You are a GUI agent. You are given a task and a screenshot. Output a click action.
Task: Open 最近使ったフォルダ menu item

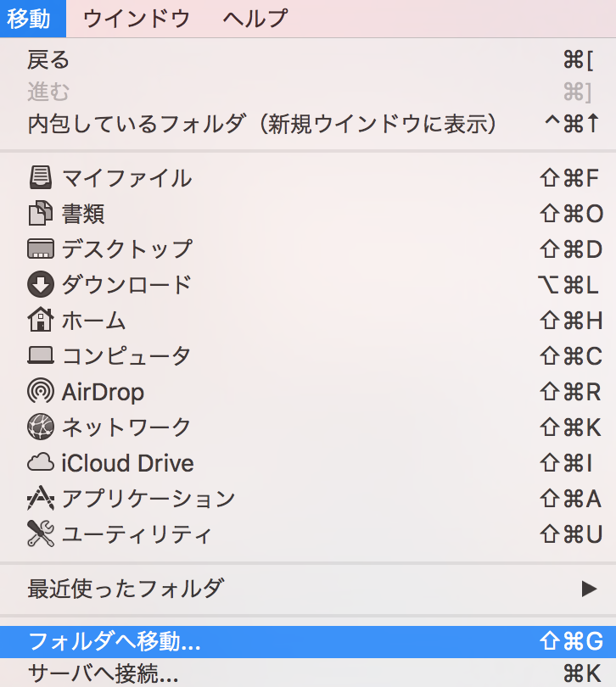coord(126,588)
